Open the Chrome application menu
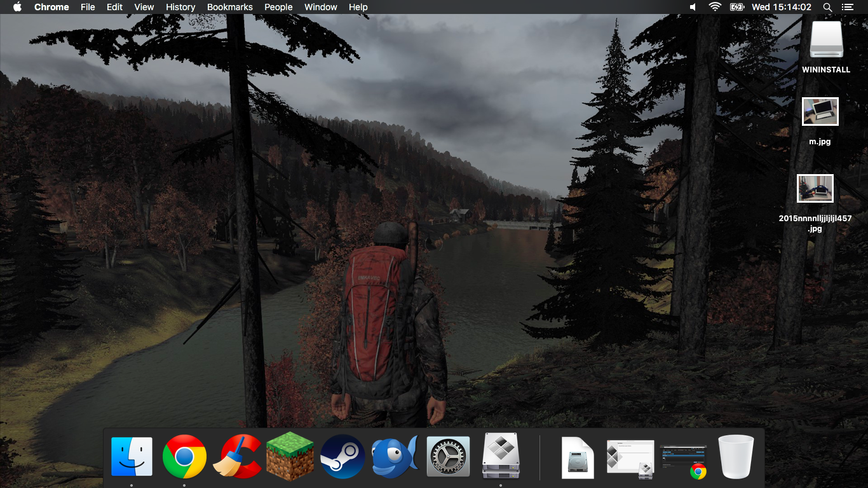Image resolution: width=868 pixels, height=488 pixels. point(51,7)
